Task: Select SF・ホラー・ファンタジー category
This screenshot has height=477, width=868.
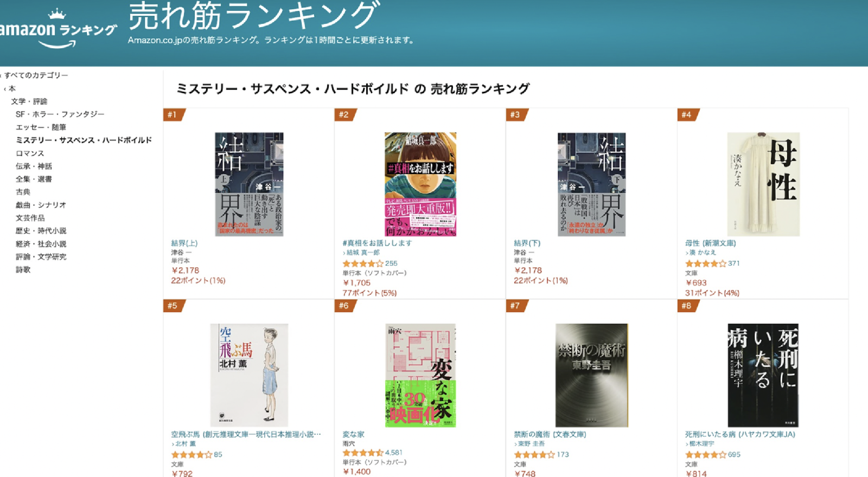Action: point(60,114)
